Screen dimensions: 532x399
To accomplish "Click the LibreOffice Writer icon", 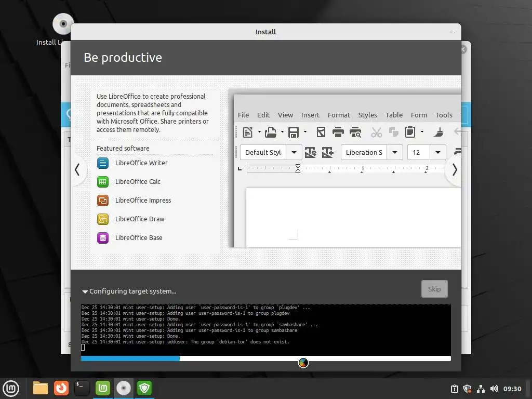I will [103, 163].
